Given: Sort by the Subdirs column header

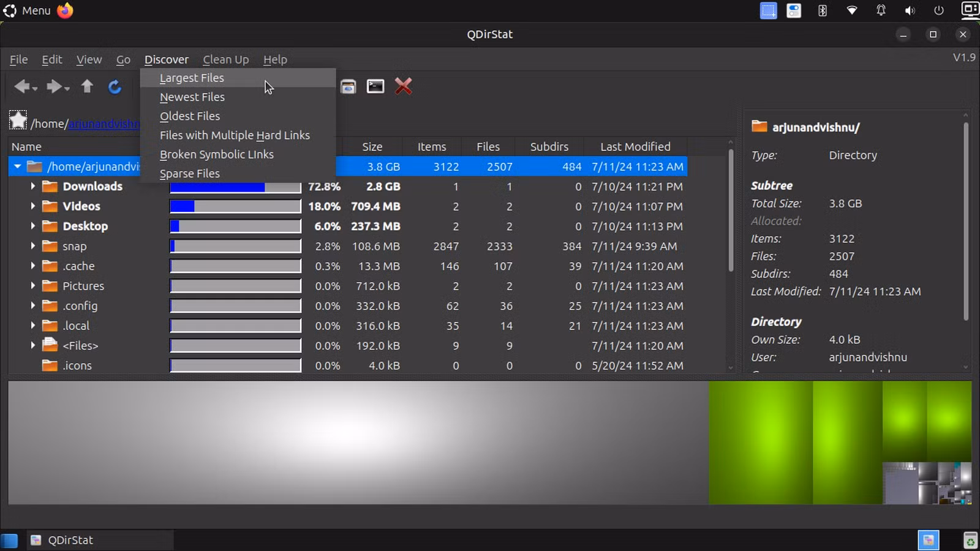Looking at the screenshot, I should [549, 147].
